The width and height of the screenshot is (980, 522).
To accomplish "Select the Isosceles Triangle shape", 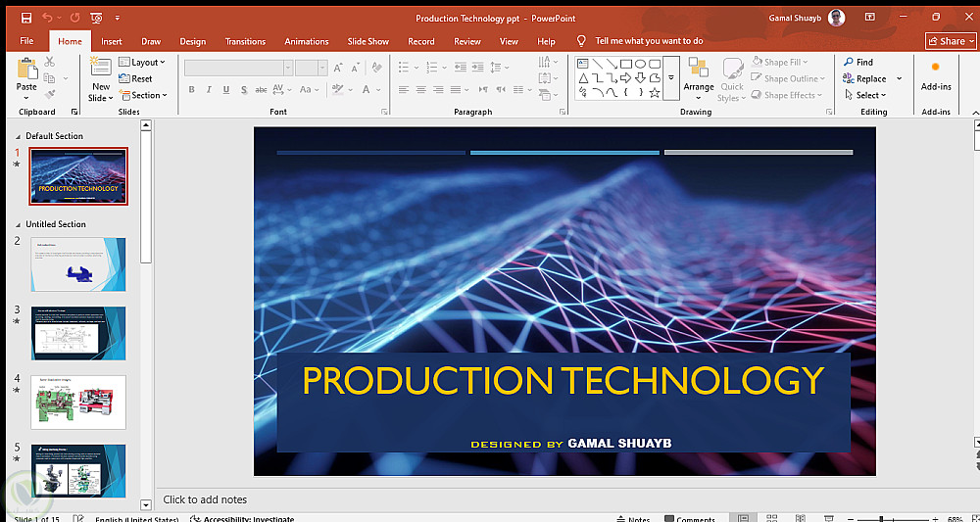I will click(x=582, y=78).
